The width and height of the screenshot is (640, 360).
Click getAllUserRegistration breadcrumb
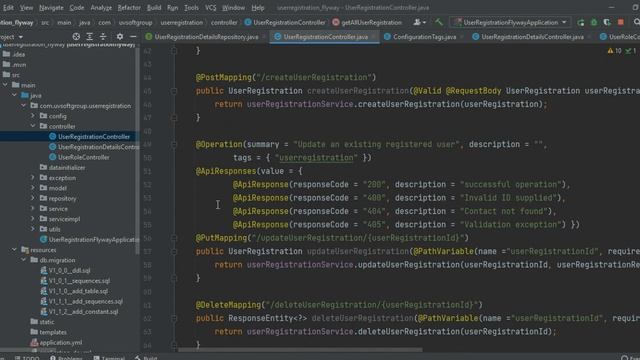pyautogui.click(x=367, y=22)
